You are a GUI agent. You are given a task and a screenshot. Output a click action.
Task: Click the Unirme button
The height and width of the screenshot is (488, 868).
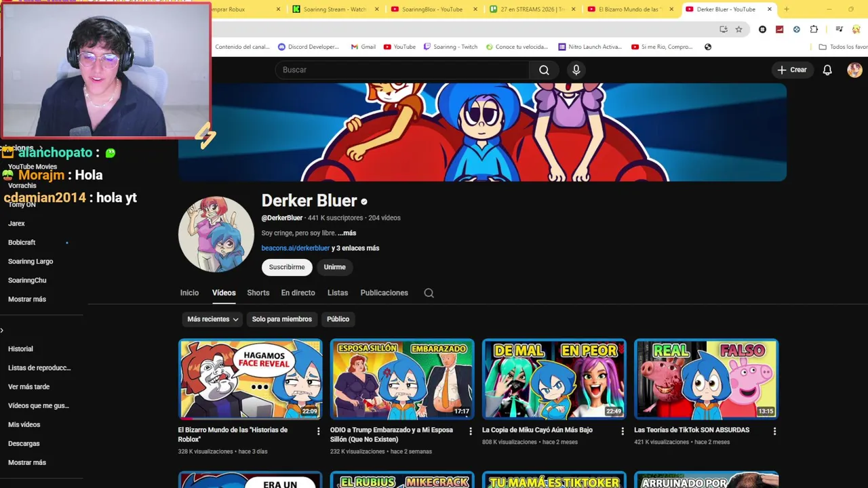(334, 267)
